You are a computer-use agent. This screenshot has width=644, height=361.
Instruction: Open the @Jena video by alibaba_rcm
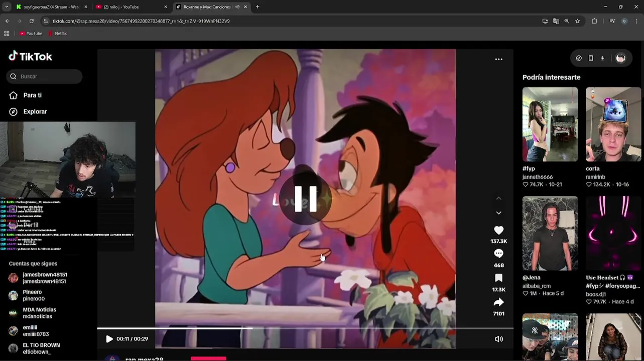(x=550, y=233)
